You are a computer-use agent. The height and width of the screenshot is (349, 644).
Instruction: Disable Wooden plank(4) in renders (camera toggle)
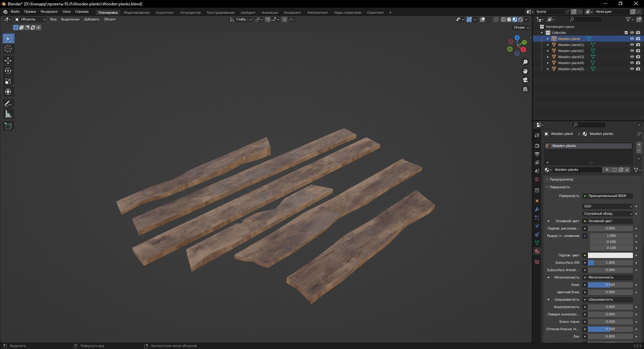pyautogui.click(x=639, y=63)
